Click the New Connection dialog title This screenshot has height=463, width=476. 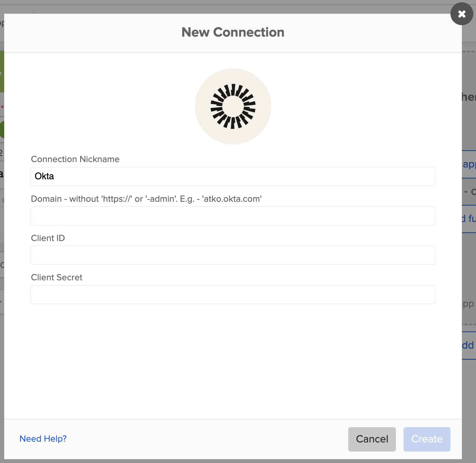coord(233,32)
